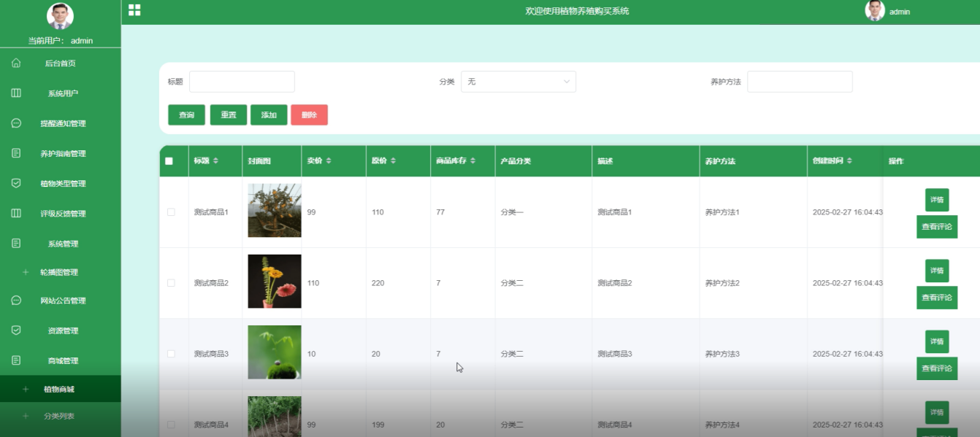Image resolution: width=980 pixels, height=437 pixels.
Task: Click the document icon beside 商城管理
Action: click(x=16, y=360)
